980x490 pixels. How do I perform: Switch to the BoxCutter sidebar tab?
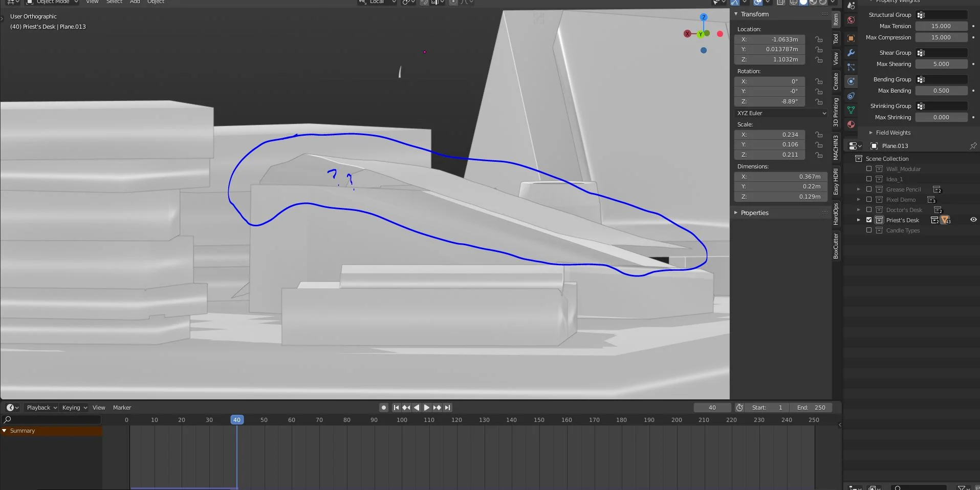point(836,246)
